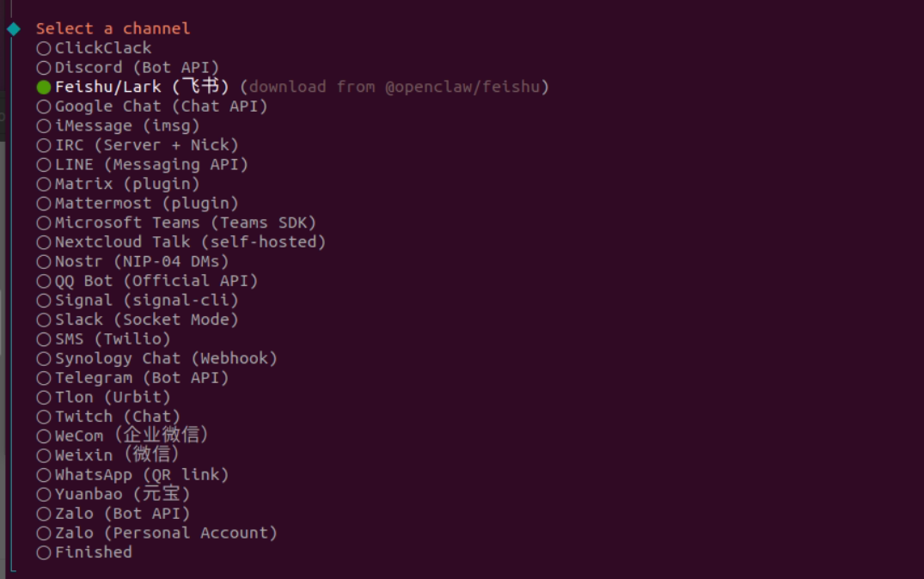Select QQ Bot (Official API) channel
The height and width of the screenshot is (579, 924).
(147, 282)
